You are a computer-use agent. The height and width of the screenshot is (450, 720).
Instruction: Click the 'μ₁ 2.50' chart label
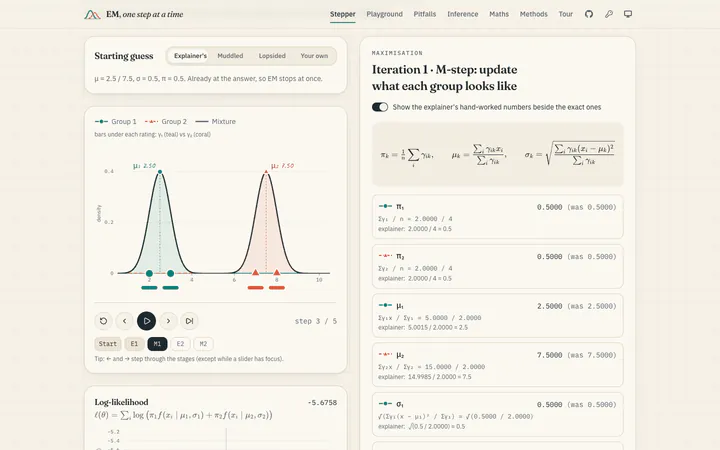point(144,166)
